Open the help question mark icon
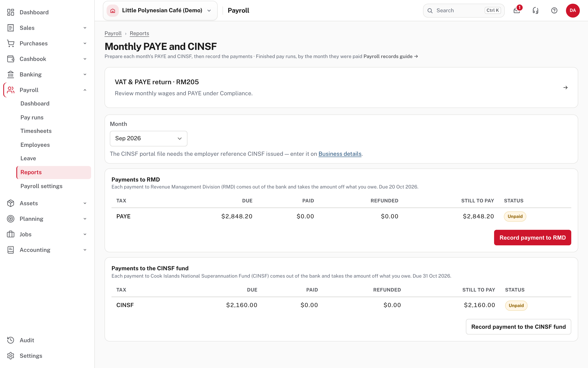This screenshot has width=588, height=368. point(554,10)
